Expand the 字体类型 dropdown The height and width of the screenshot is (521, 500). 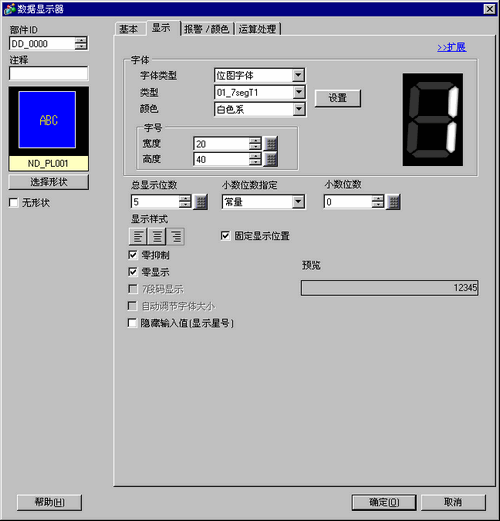click(298, 75)
